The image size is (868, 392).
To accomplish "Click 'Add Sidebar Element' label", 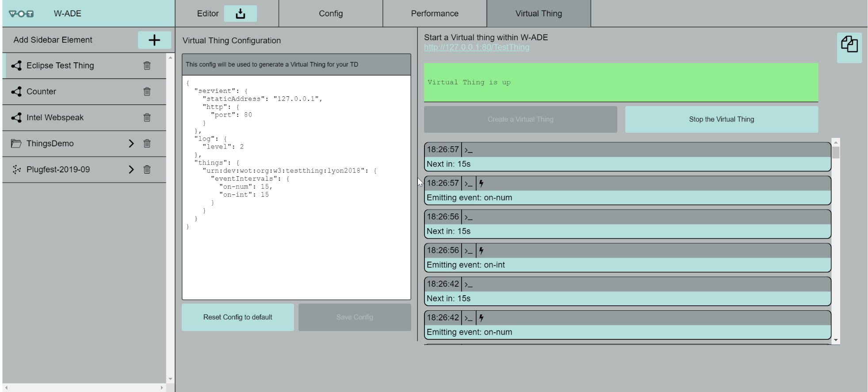I will 53,40.
